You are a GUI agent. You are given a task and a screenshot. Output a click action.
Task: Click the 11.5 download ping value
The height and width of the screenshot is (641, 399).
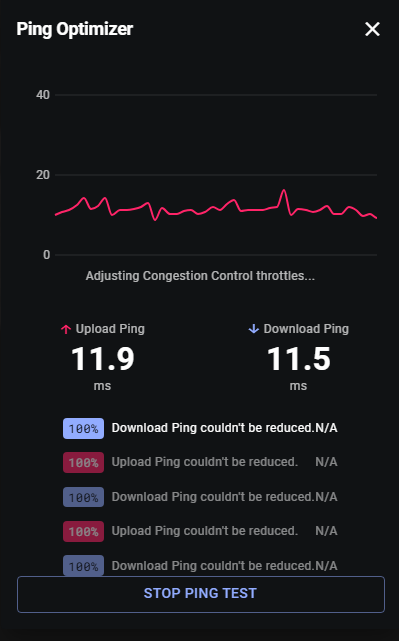[x=298, y=359]
